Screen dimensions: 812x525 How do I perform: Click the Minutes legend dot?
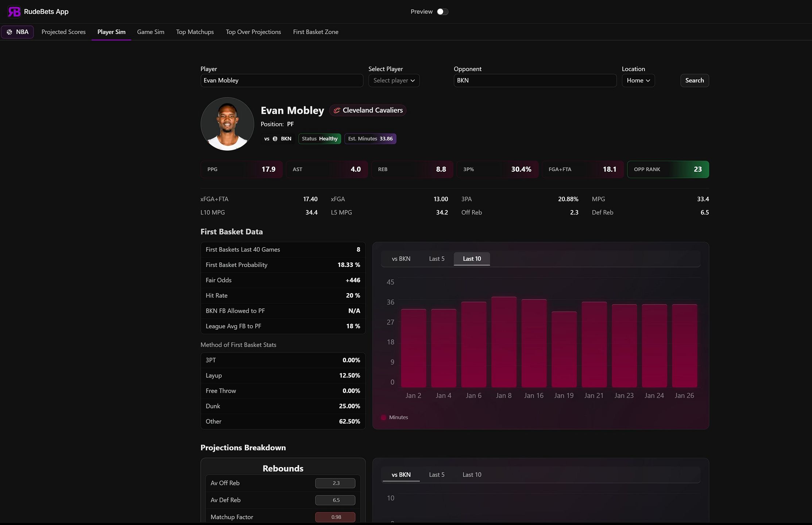pos(383,417)
